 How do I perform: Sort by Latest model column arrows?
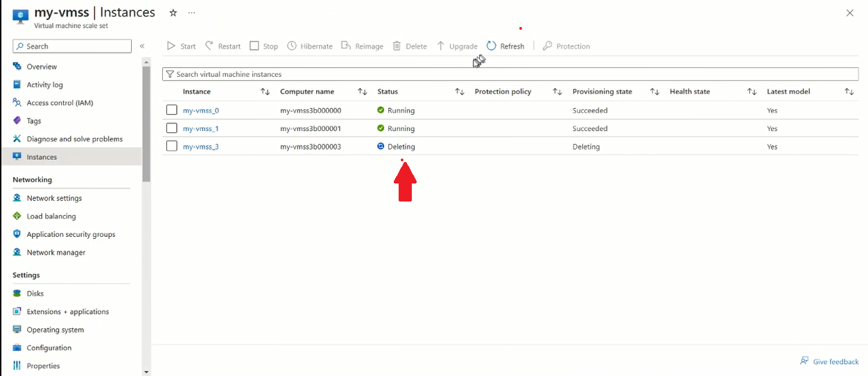(x=849, y=91)
